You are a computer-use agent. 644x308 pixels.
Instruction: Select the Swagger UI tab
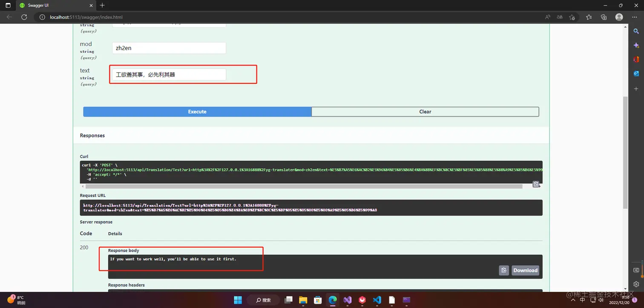coord(55,6)
